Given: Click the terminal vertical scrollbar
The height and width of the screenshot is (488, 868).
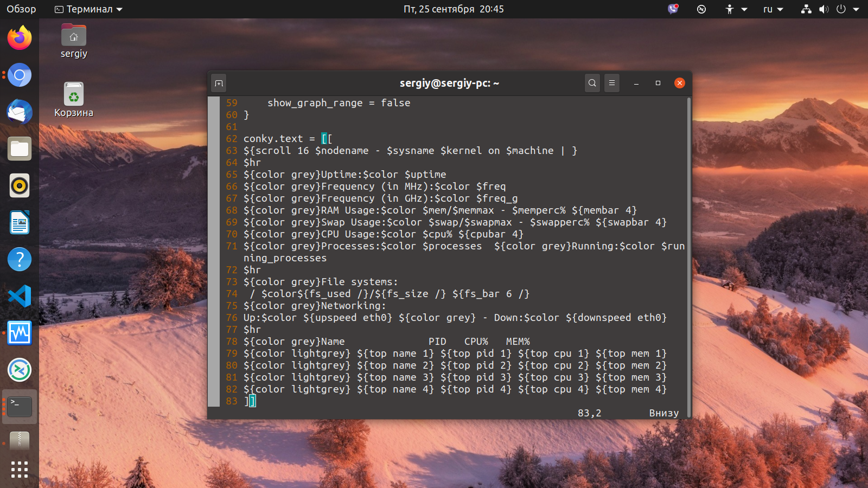Looking at the screenshot, I should pyautogui.click(x=689, y=258).
